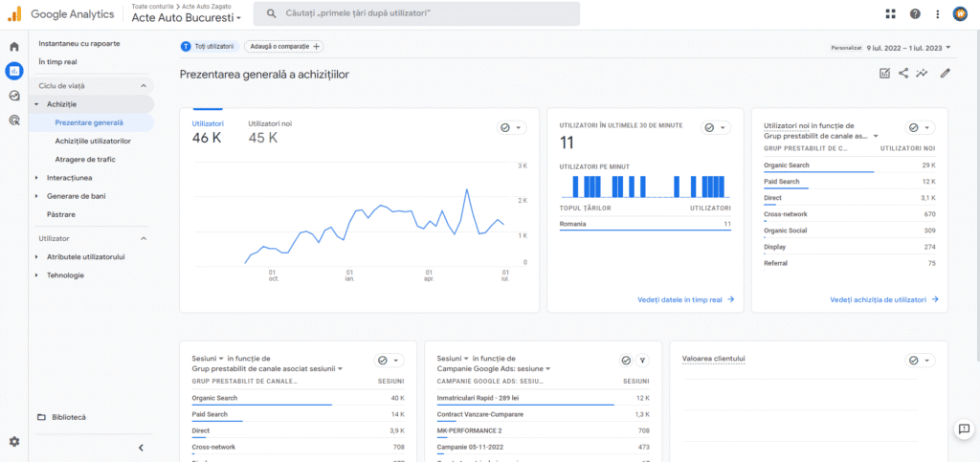
Task: Click the search box at the top
Action: point(416,13)
